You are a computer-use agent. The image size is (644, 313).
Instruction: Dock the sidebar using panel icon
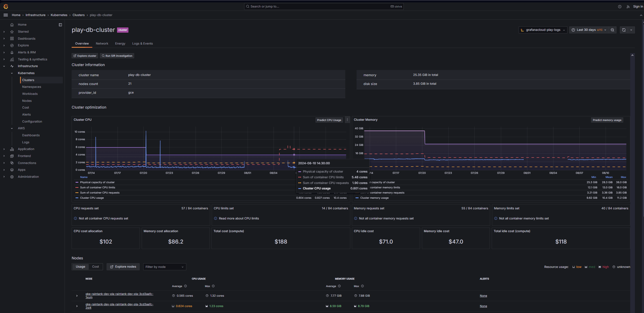click(x=60, y=25)
